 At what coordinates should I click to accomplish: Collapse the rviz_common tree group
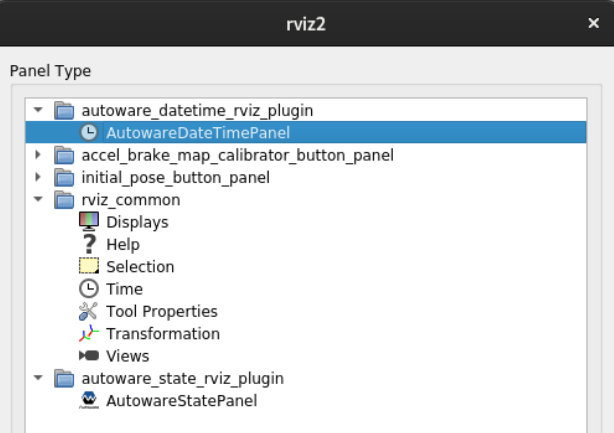[38, 200]
